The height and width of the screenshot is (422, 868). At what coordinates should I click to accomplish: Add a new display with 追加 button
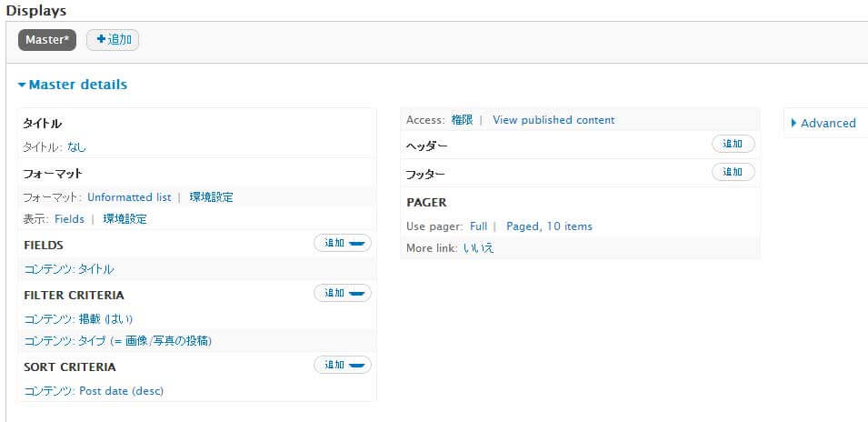[113, 40]
